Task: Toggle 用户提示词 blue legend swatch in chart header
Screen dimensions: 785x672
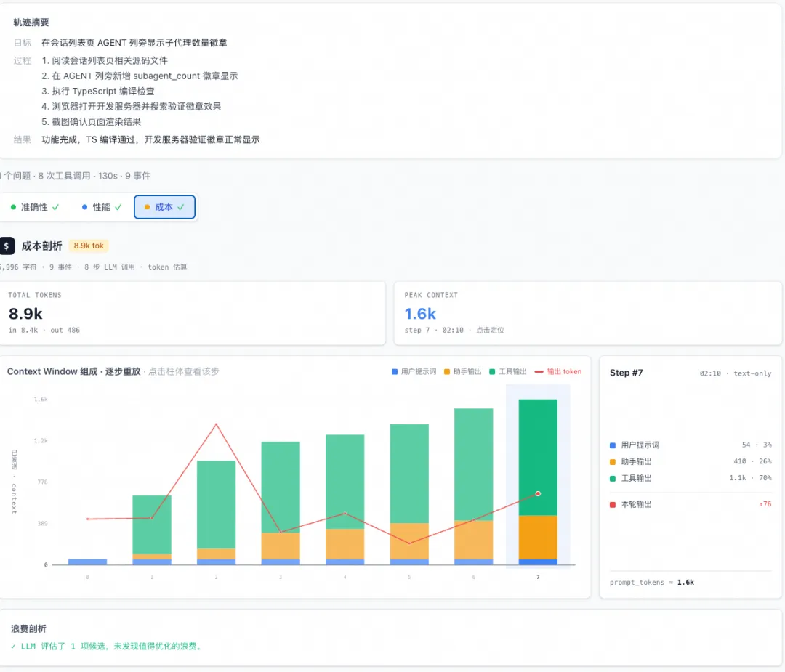Action: pos(395,372)
